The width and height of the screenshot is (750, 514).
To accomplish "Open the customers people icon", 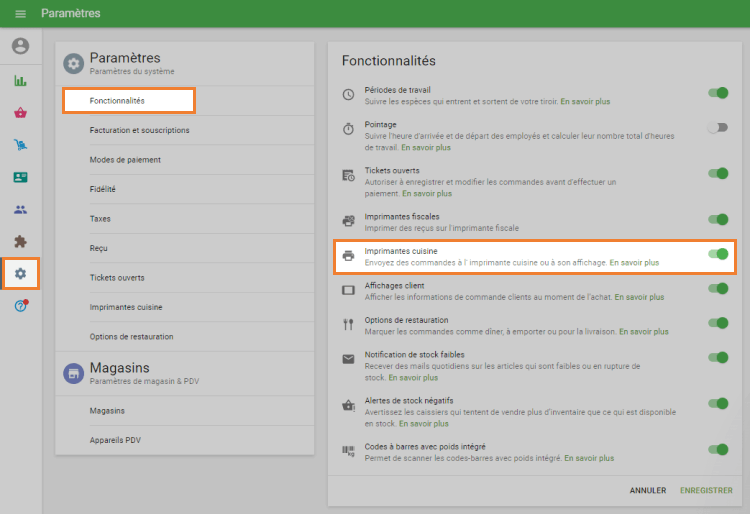I will point(20,209).
